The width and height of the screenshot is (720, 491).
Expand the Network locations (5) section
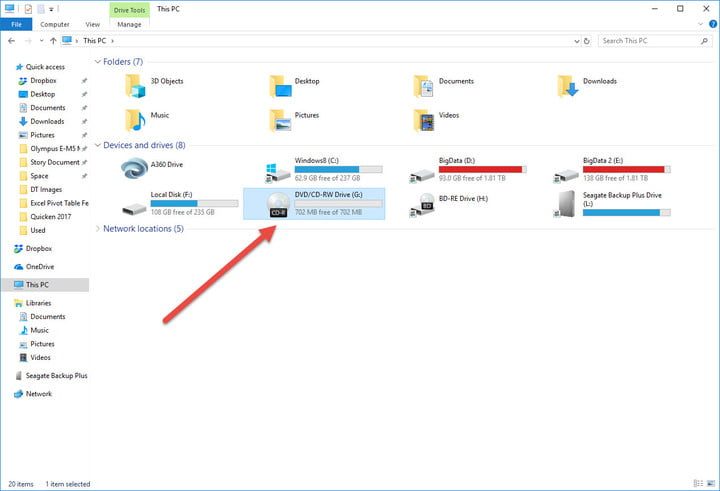click(x=98, y=229)
